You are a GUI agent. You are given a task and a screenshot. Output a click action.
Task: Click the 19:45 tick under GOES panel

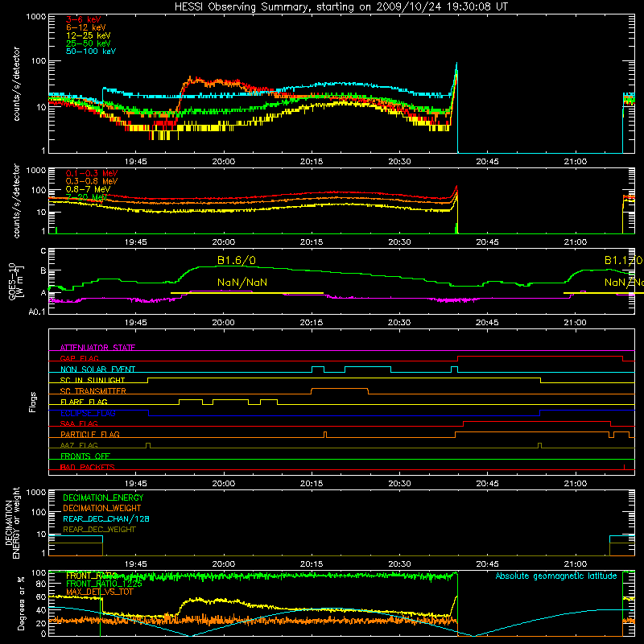[x=135, y=323]
